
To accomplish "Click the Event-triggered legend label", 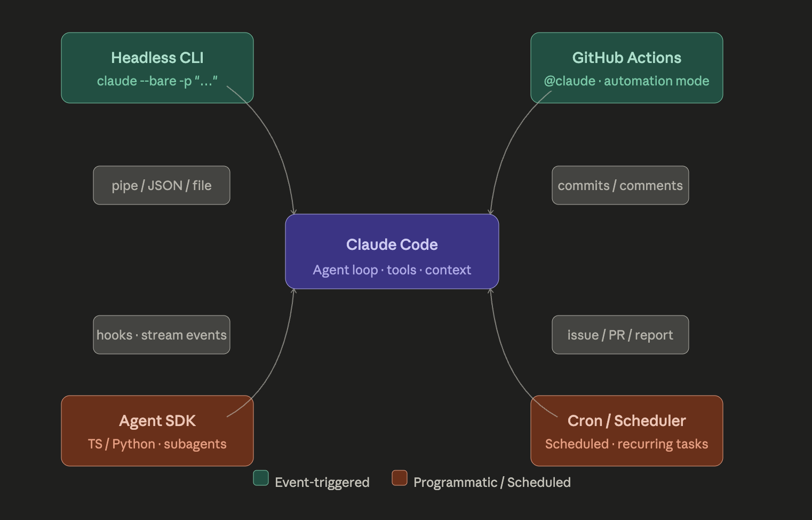I will (322, 483).
